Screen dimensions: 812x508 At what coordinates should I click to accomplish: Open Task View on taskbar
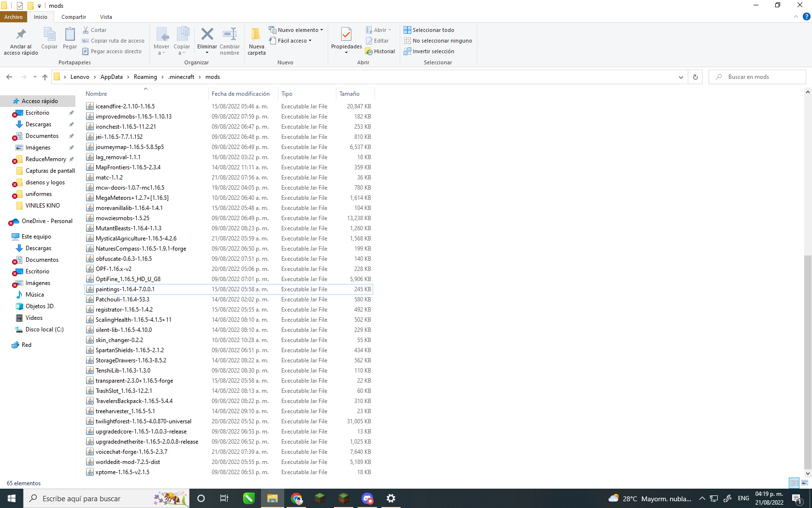(x=224, y=498)
